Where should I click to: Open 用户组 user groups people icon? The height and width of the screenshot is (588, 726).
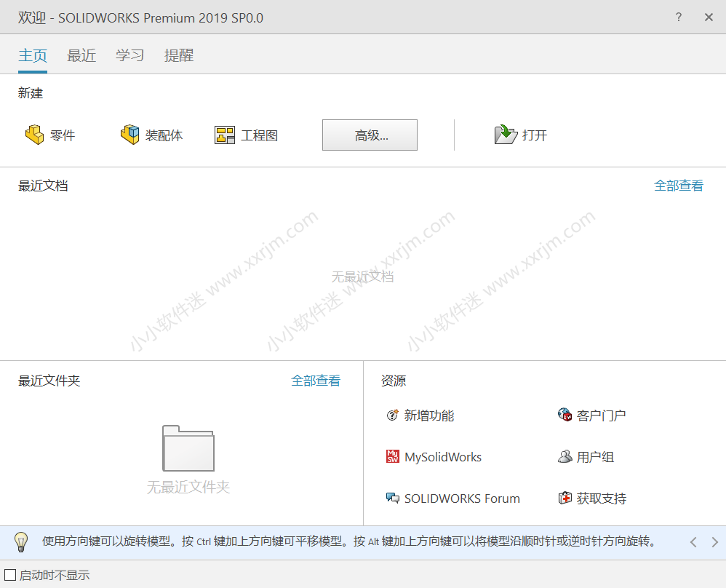(565, 456)
